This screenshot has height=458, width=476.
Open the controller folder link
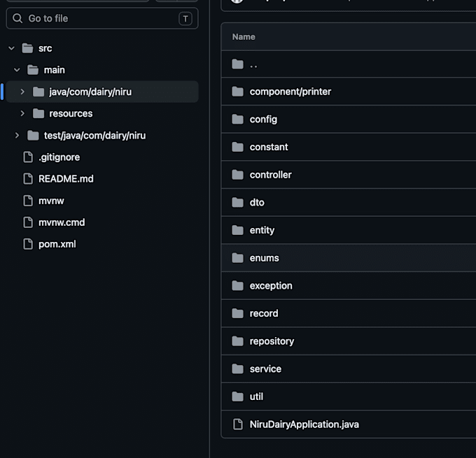270,175
